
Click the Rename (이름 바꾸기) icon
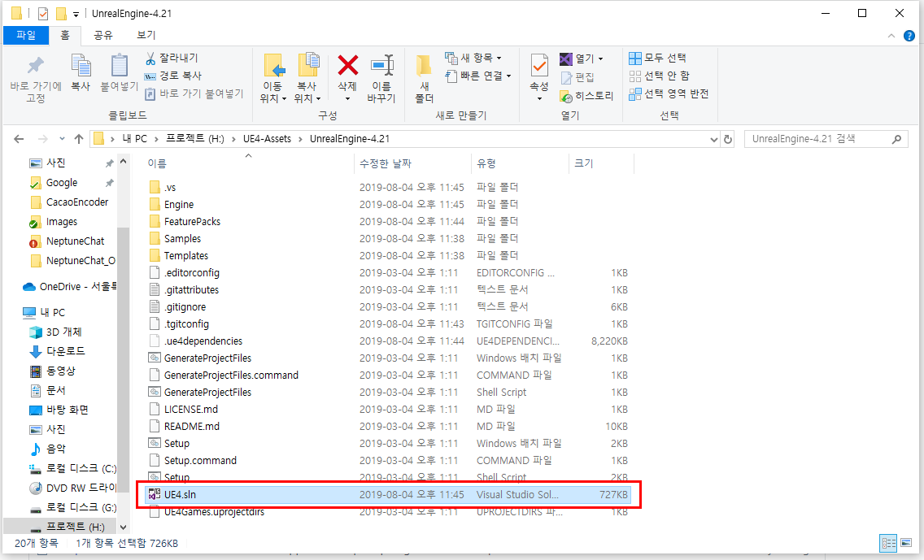click(x=381, y=65)
